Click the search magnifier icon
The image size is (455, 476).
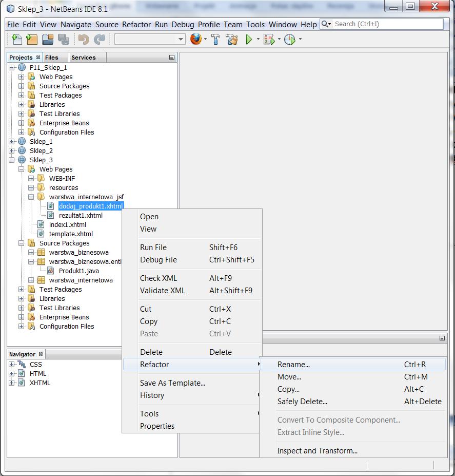click(325, 24)
